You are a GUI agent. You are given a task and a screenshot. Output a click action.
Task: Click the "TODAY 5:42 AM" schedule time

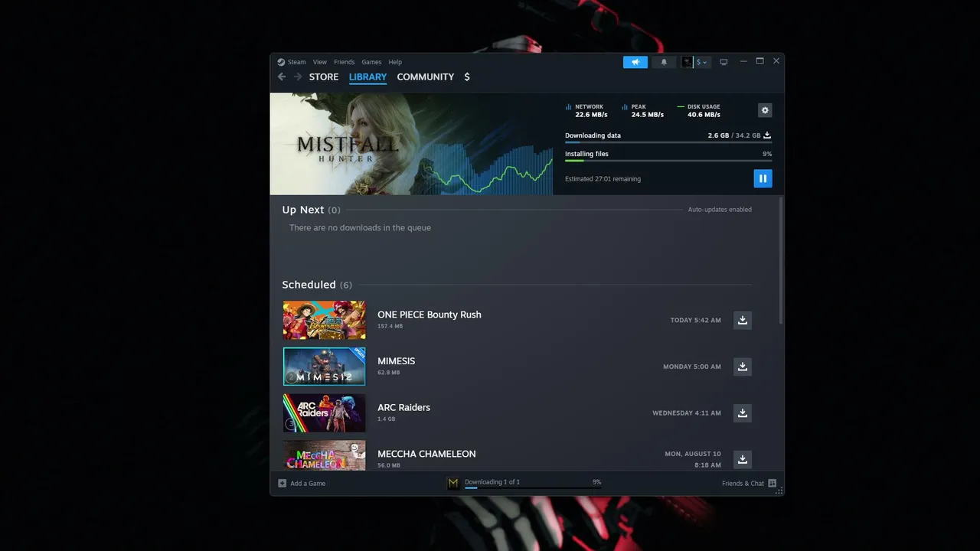click(x=696, y=320)
